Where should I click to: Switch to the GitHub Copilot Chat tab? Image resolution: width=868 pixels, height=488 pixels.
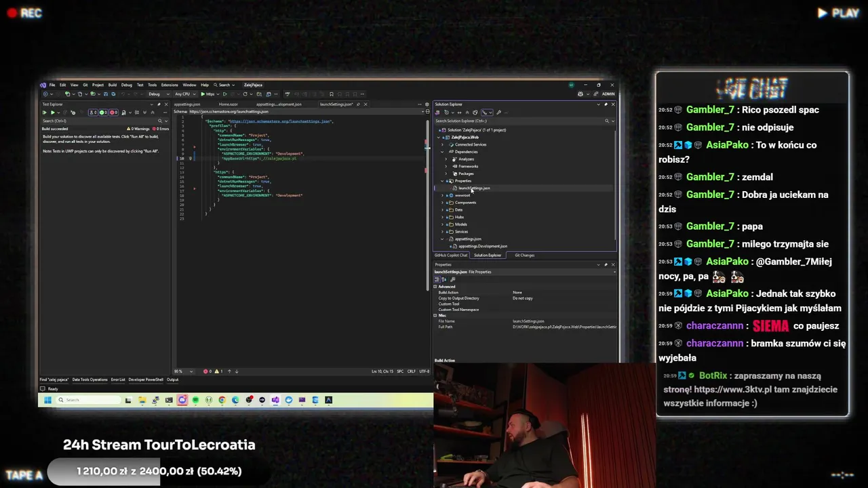(x=451, y=256)
